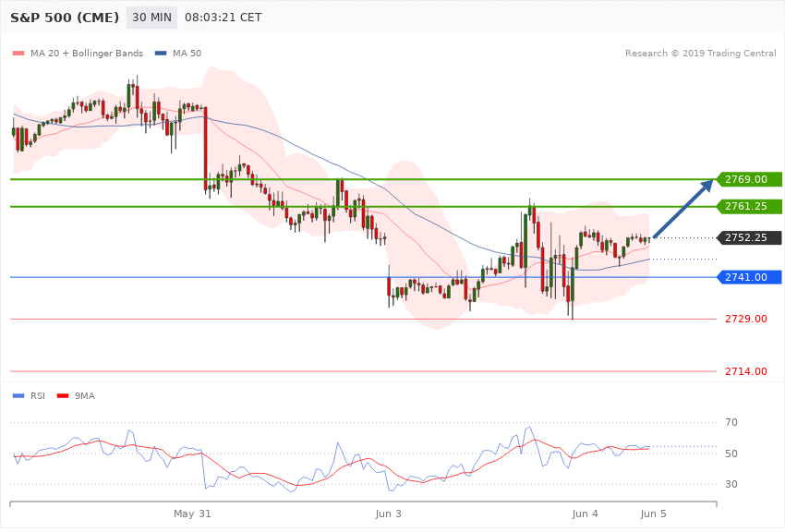
Task: Click the Jun 4 date axis label
Action: 586,514
